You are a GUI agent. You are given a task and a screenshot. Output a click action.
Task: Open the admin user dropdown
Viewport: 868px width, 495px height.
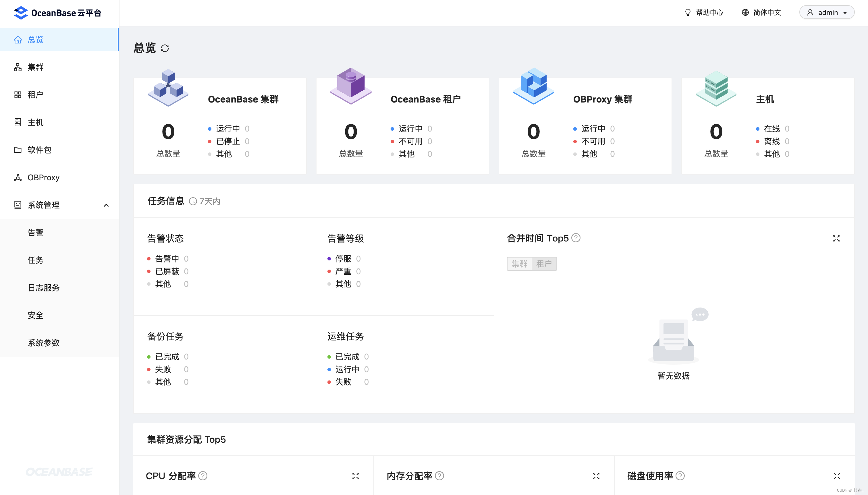click(x=827, y=13)
